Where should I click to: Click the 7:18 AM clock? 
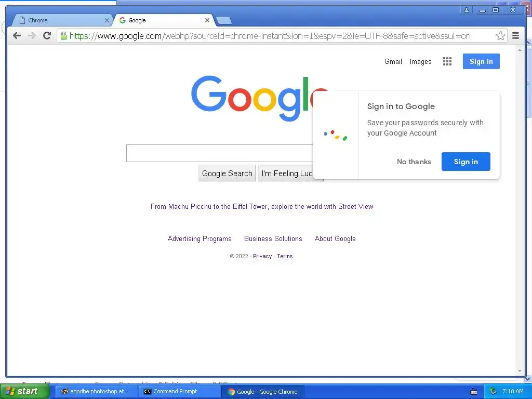513,391
